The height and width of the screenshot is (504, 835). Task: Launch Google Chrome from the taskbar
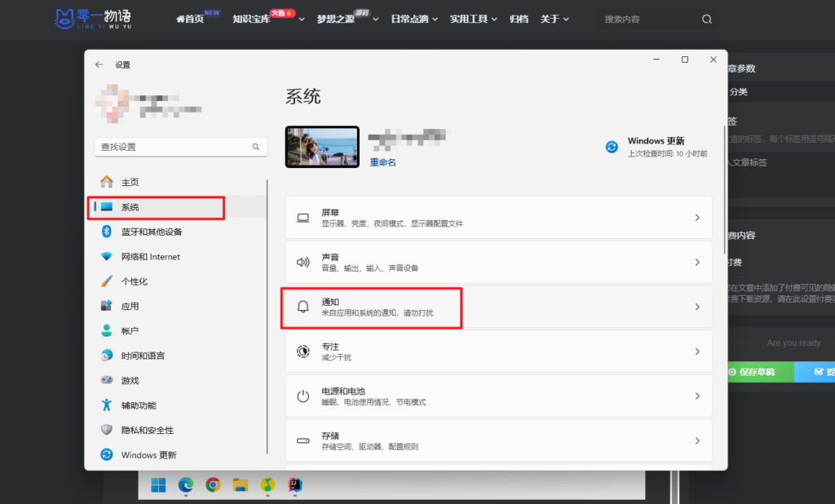(x=213, y=484)
